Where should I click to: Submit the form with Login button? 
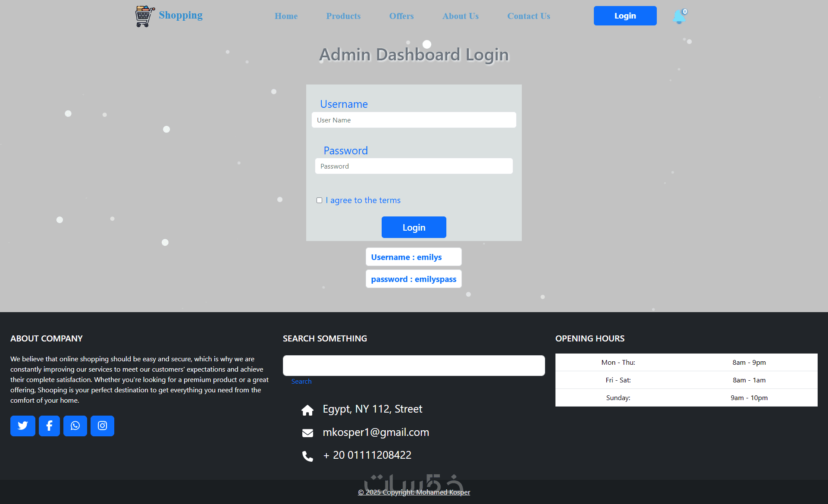[414, 227]
